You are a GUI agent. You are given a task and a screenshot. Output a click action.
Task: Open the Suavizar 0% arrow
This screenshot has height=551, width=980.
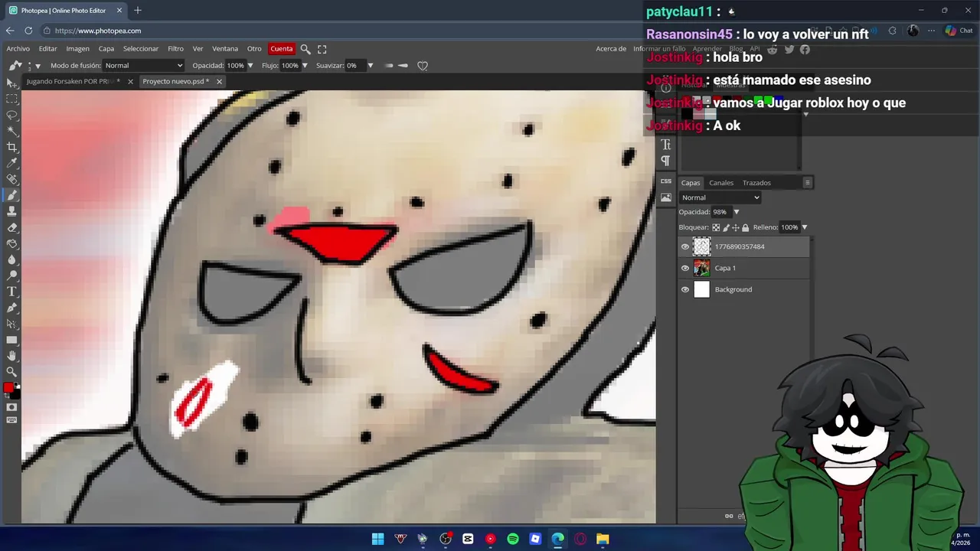coord(371,66)
